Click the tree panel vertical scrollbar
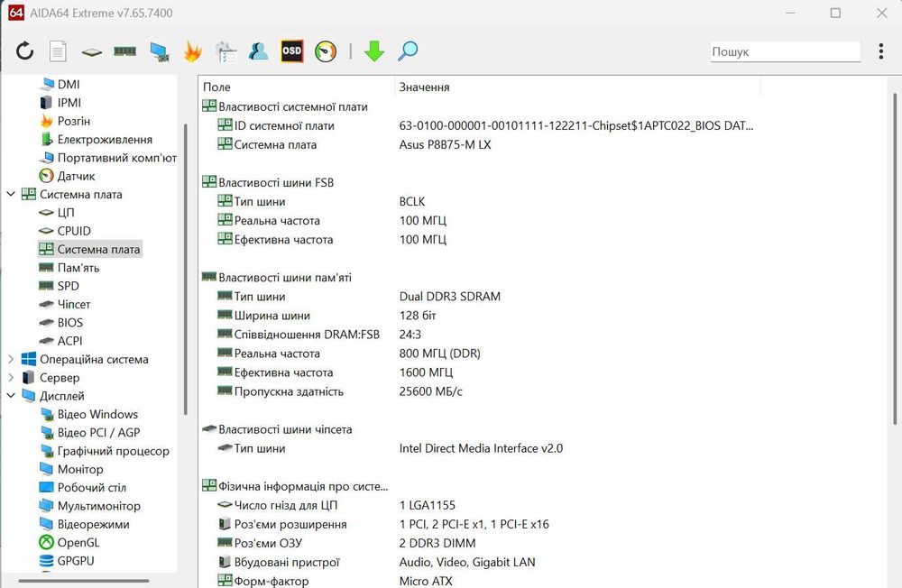 [x=185, y=269]
